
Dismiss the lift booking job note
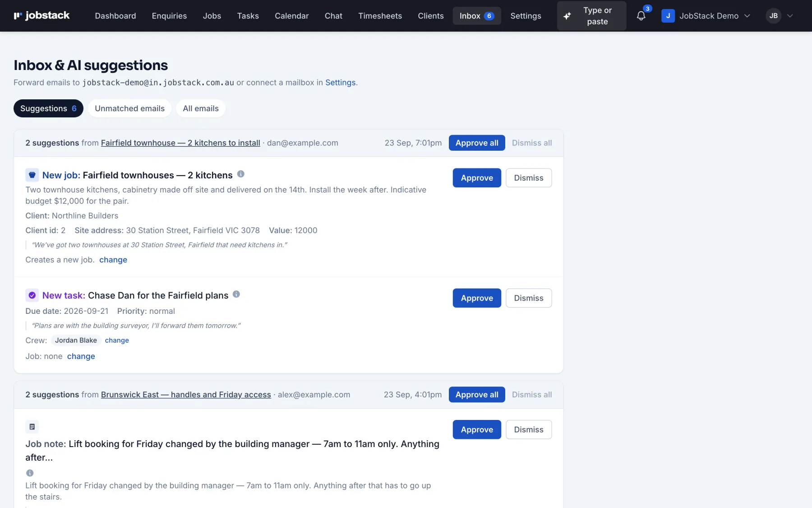[529, 429]
